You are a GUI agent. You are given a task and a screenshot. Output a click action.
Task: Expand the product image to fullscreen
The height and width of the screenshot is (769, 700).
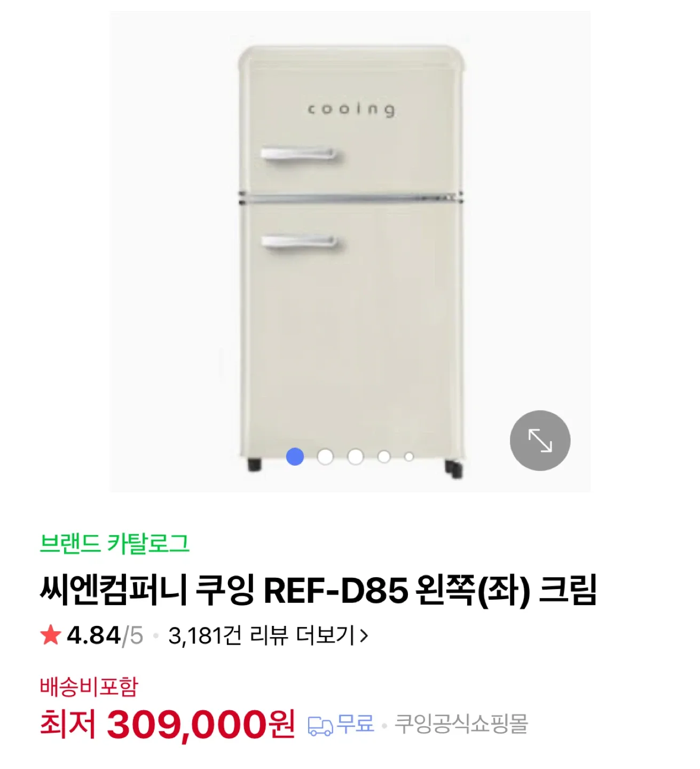(540, 441)
